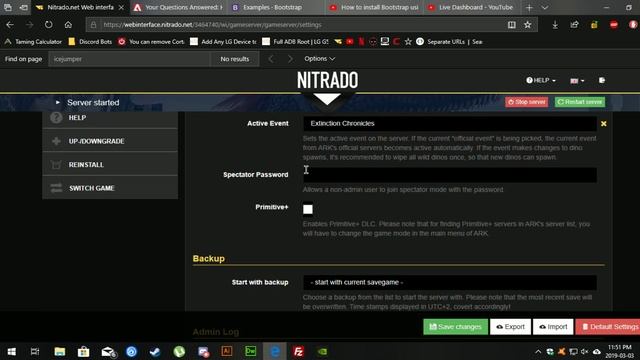Image resolution: width=640 pixels, height=360 pixels.
Task: Open Steam from the taskbar
Action: point(155,351)
